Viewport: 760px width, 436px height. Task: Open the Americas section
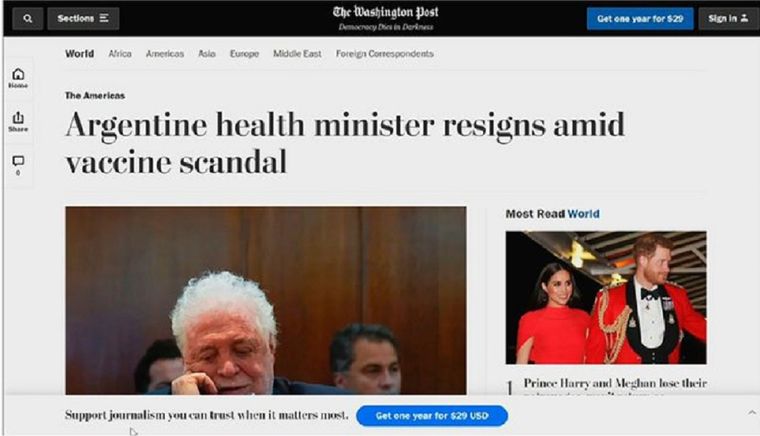click(x=165, y=54)
